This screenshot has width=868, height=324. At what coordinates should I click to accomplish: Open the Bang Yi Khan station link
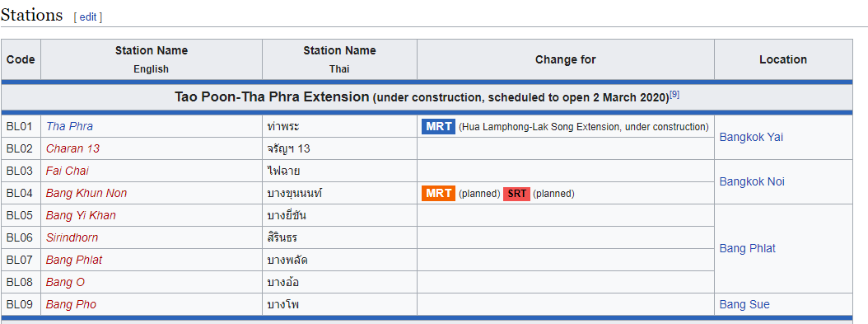[81, 215]
